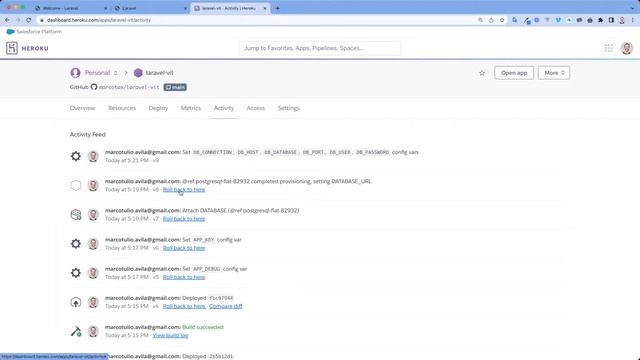
Task: Open the user avatar menu in Heroku header
Action: 627,48
